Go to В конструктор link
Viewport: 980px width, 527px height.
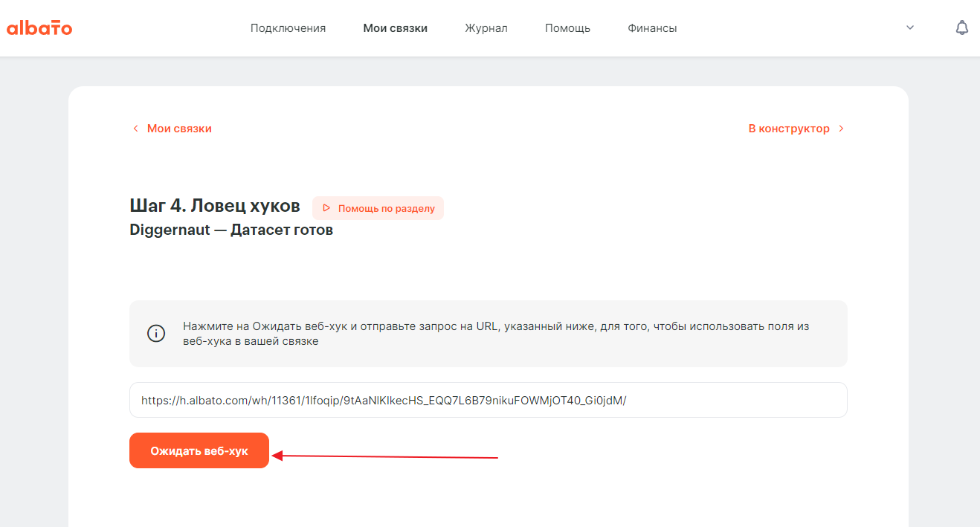point(796,129)
